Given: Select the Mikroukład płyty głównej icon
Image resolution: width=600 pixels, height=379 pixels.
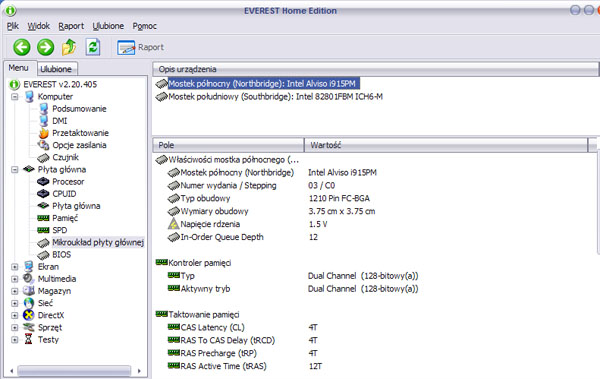Looking at the screenshot, I should coord(43,243).
